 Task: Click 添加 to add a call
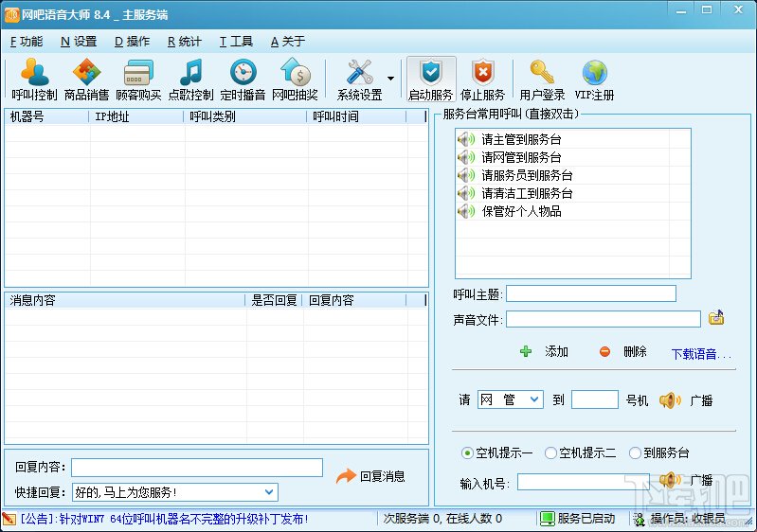(545, 351)
